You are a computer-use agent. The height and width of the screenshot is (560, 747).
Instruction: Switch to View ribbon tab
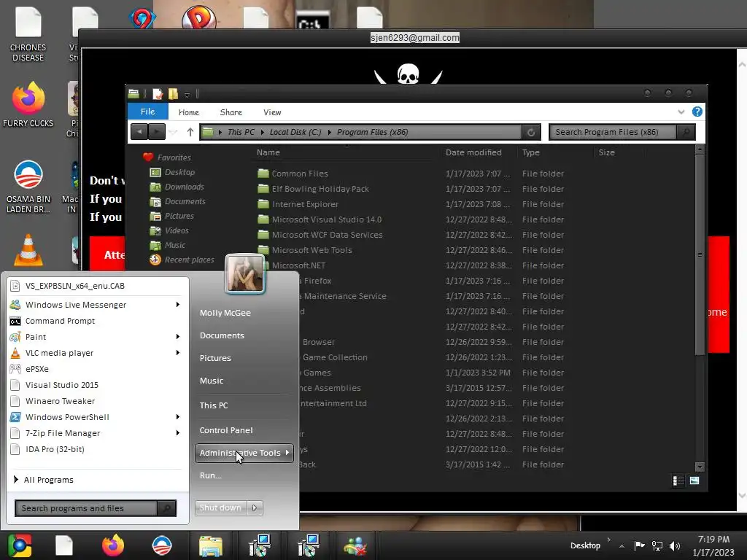point(272,112)
